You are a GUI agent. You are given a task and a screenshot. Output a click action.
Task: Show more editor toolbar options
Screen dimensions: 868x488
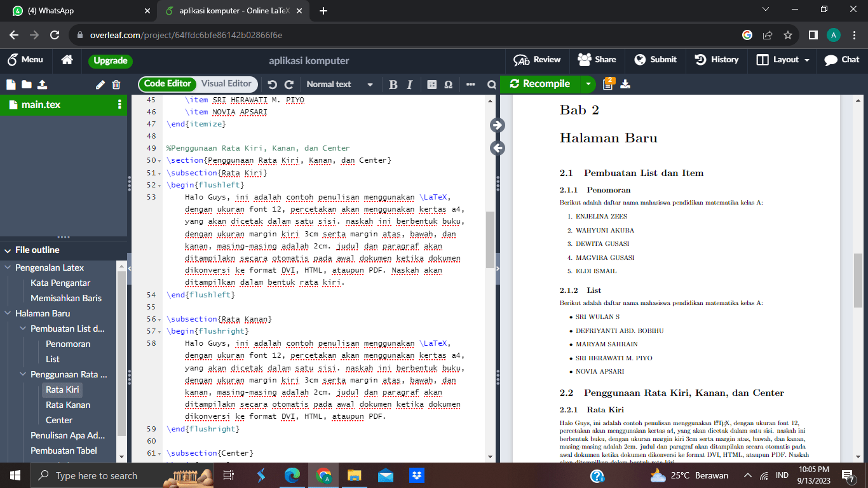[470, 85]
